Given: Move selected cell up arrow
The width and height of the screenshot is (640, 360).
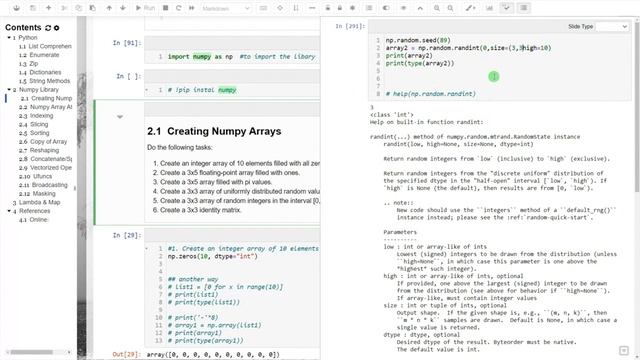Looking at the screenshot, I should pos(109,8).
